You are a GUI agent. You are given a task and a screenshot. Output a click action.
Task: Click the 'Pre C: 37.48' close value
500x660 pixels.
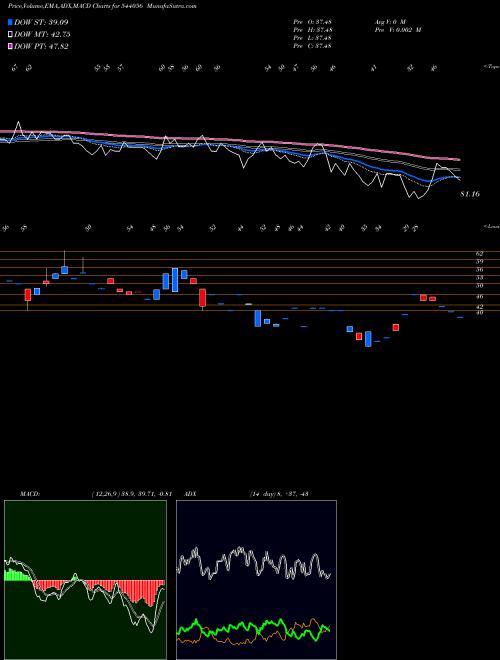coord(313,46)
